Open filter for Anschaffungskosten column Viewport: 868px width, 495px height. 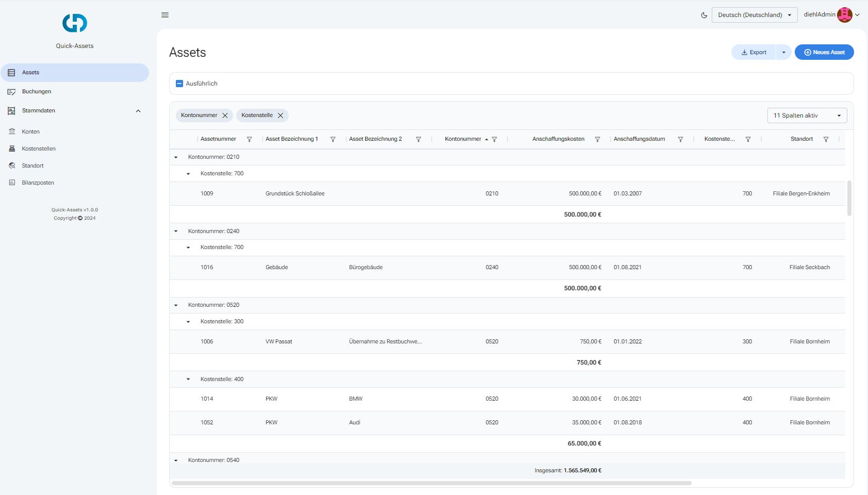click(x=597, y=139)
